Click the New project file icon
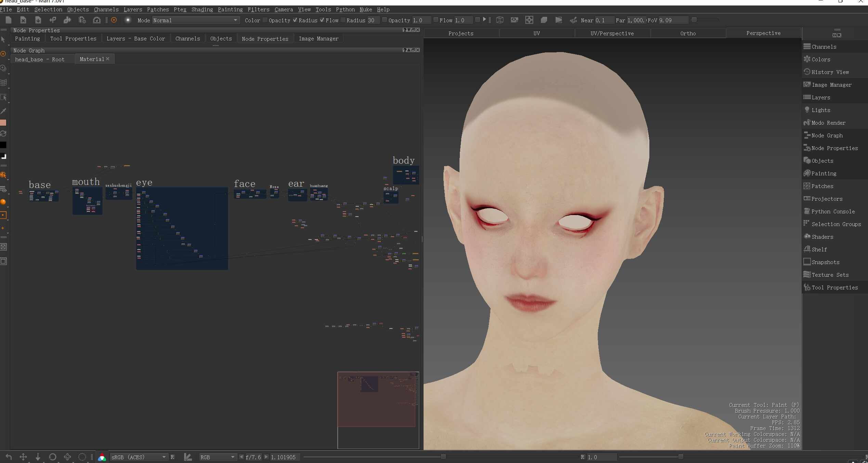 click(9, 20)
